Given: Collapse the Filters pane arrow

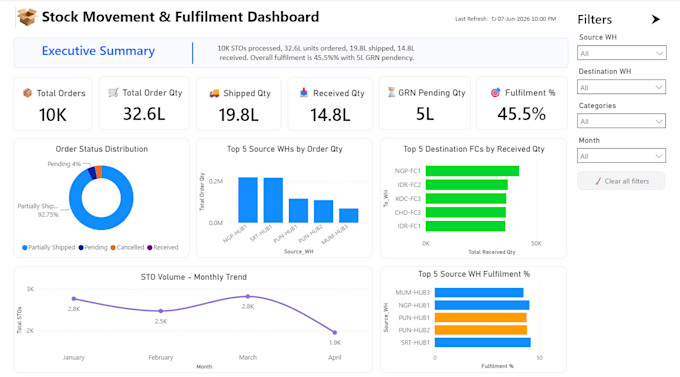Looking at the screenshot, I should [655, 20].
